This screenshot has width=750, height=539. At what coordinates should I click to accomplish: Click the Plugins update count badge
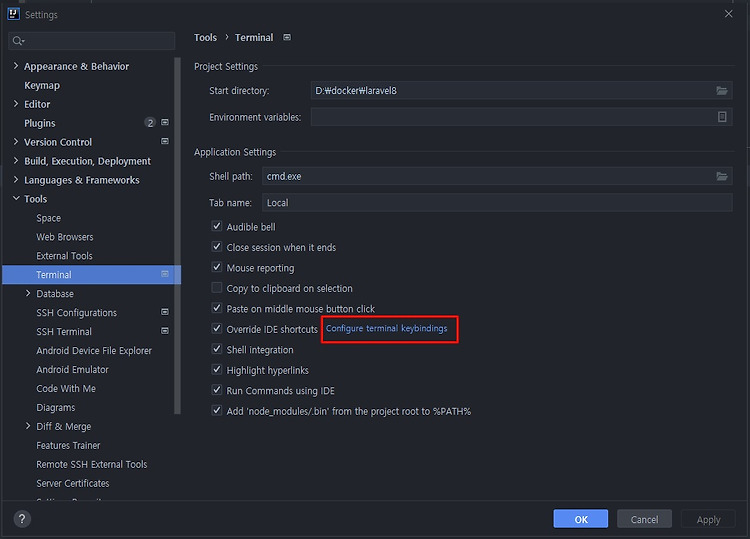click(150, 123)
